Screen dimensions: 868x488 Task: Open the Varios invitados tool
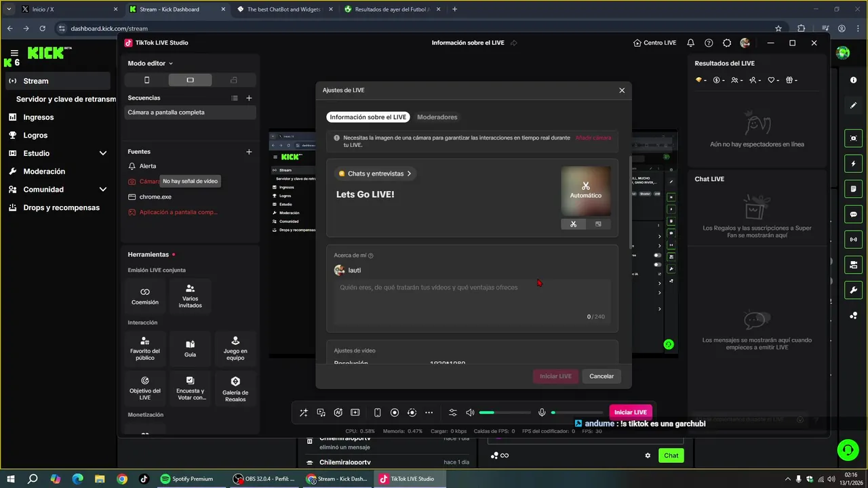pyautogui.click(x=190, y=296)
